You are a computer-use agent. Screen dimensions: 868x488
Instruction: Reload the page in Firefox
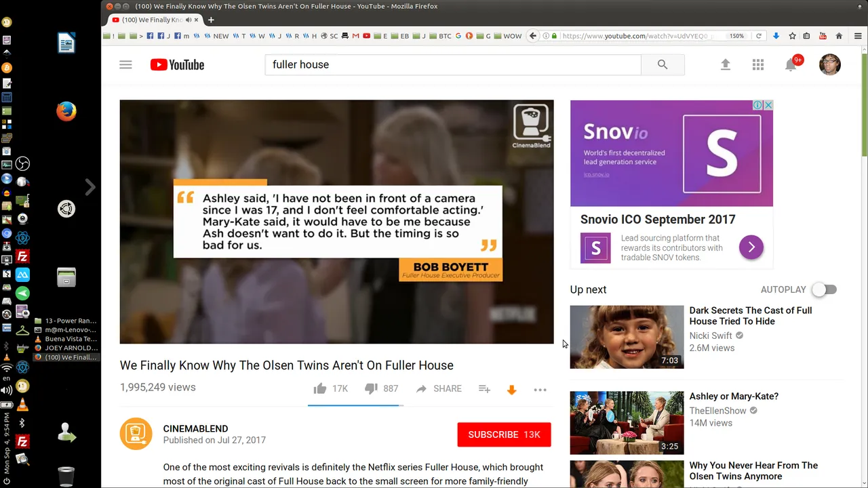(x=759, y=36)
